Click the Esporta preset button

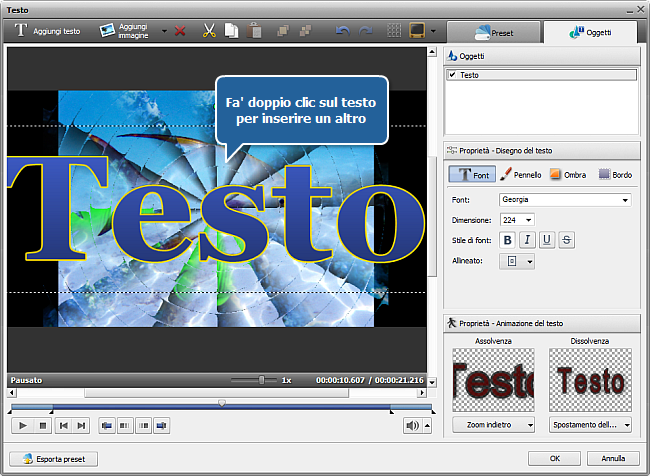click(x=55, y=459)
